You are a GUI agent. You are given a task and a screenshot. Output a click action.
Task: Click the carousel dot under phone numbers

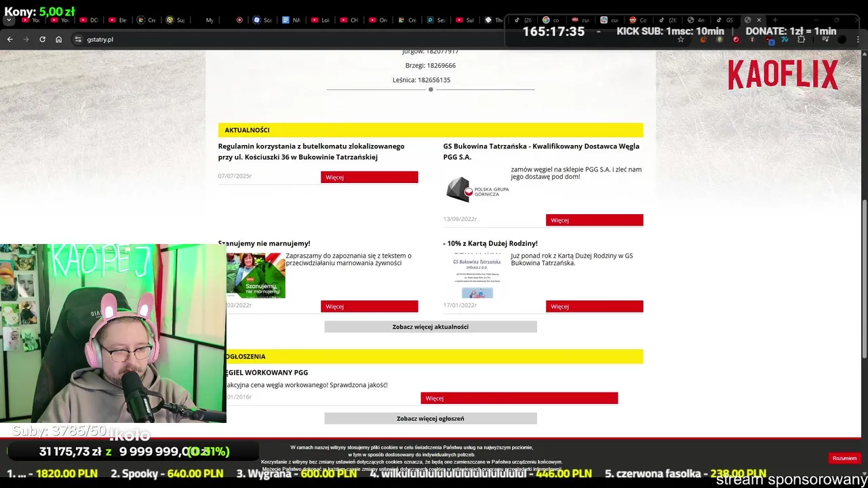coord(431,89)
